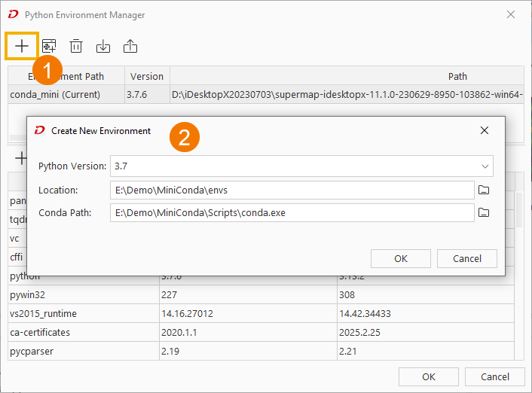
Task: Click the add existing environment icon
Action: pos(49,46)
